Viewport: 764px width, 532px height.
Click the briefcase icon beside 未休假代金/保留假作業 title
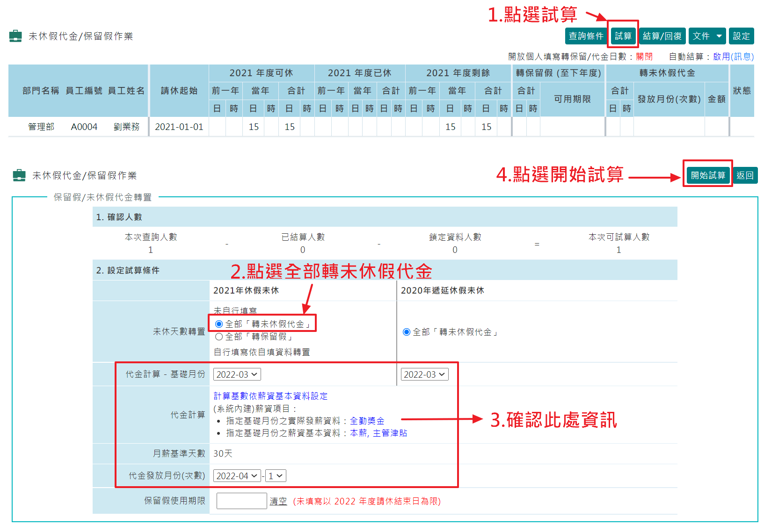[15, 36]
